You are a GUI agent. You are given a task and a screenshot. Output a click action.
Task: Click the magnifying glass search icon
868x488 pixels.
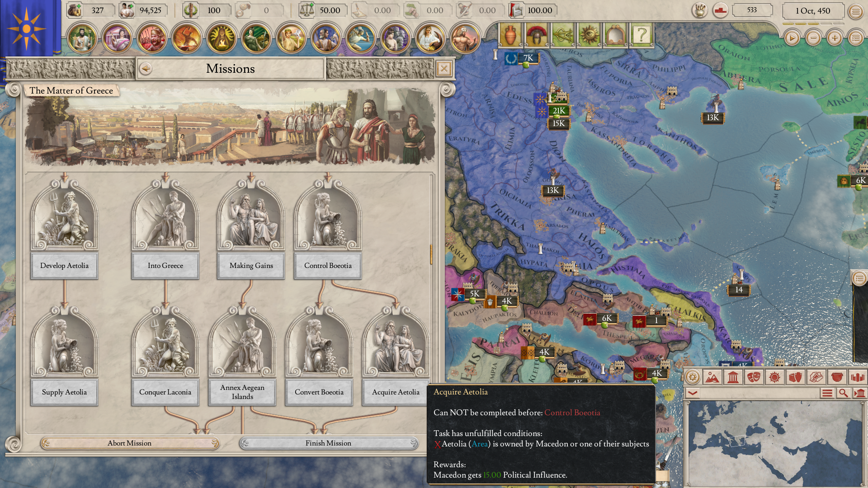click(843, 393)
